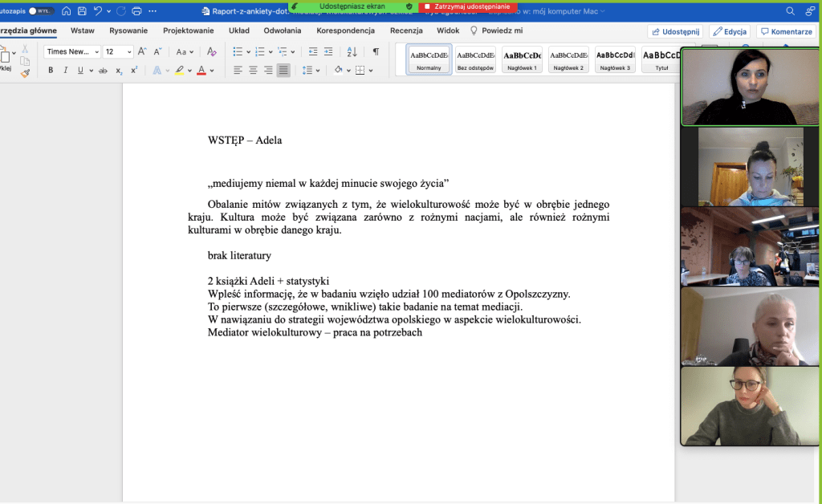This screenshot has width=822, height=504.
Task: Toggle bold formatting
Action: [51, 71]
